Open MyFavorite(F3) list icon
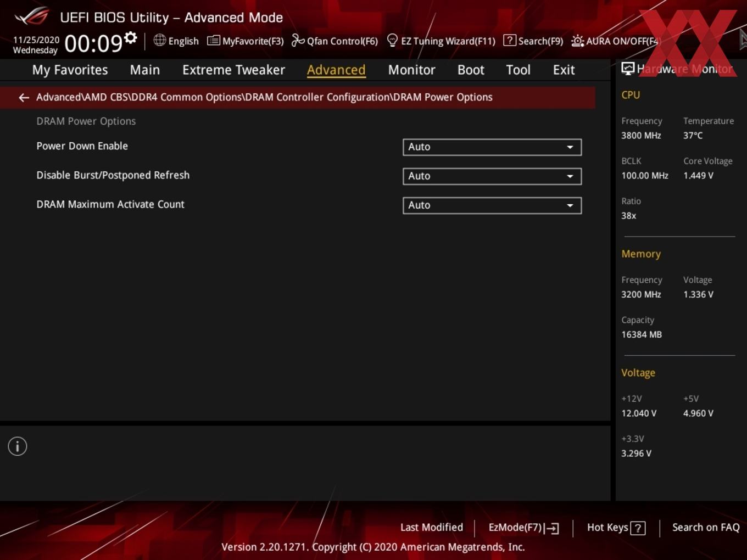 click(213, 41)
